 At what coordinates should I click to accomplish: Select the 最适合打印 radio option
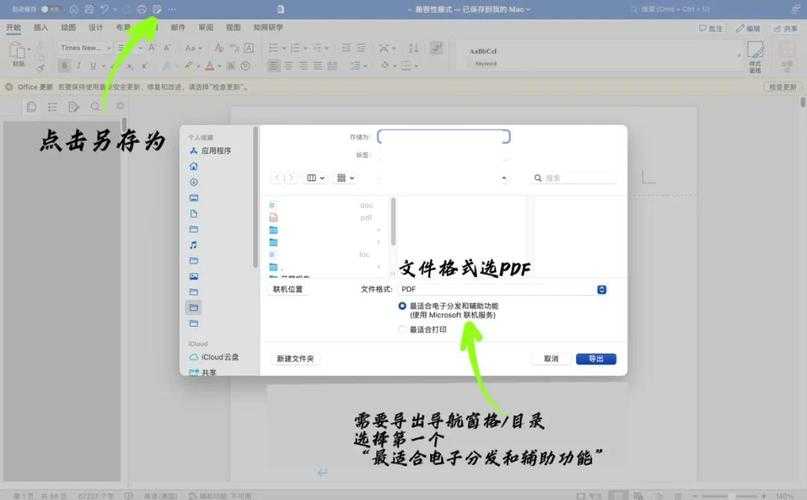(x=402, y=329)
